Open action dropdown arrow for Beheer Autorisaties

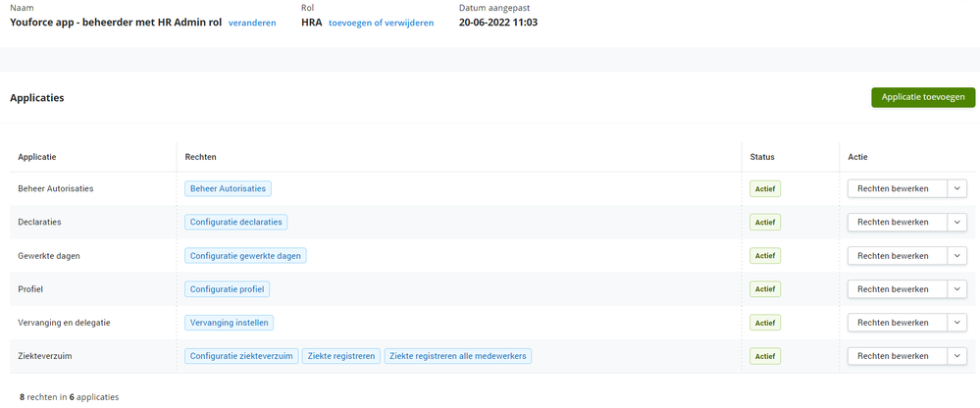tap(957, 188)
